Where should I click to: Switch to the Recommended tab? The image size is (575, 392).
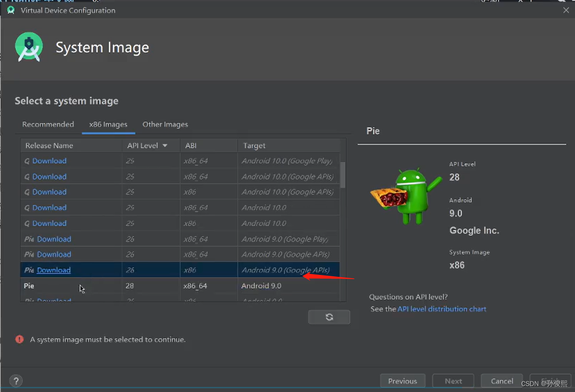[48, 124]
